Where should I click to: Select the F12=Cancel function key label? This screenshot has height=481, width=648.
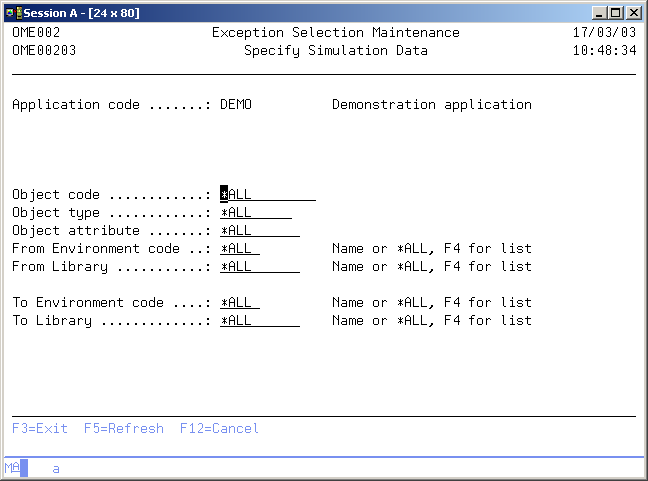219,429
